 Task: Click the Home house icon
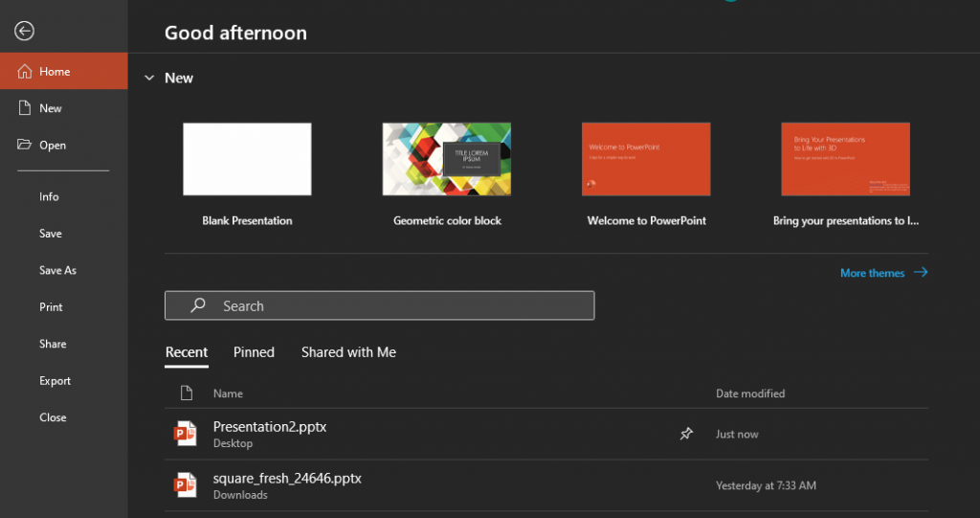tap(24, 71)
